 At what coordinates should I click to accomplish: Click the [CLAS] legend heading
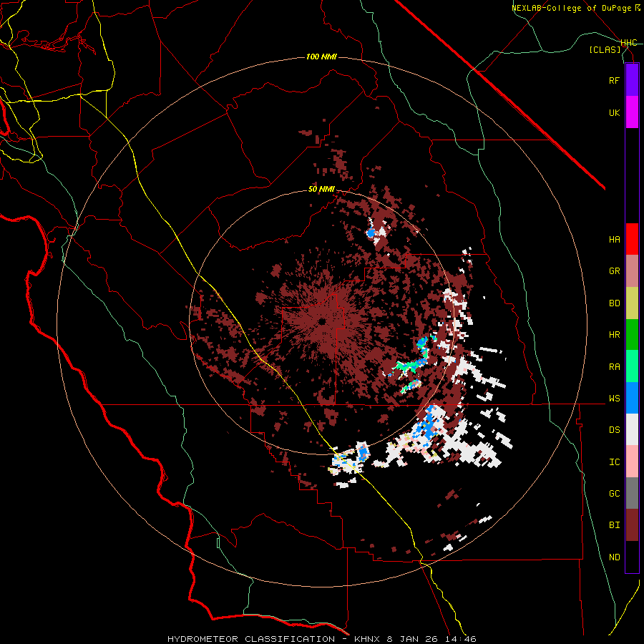click(605, 50)
